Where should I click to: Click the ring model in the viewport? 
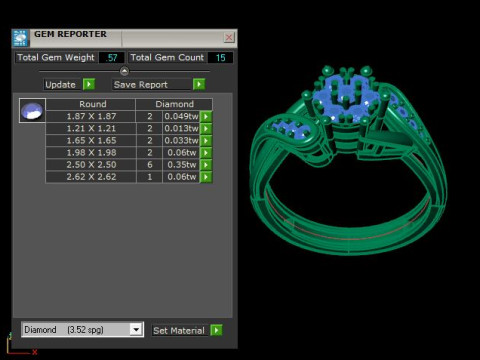pyautogui.click(x=348, y=160)
